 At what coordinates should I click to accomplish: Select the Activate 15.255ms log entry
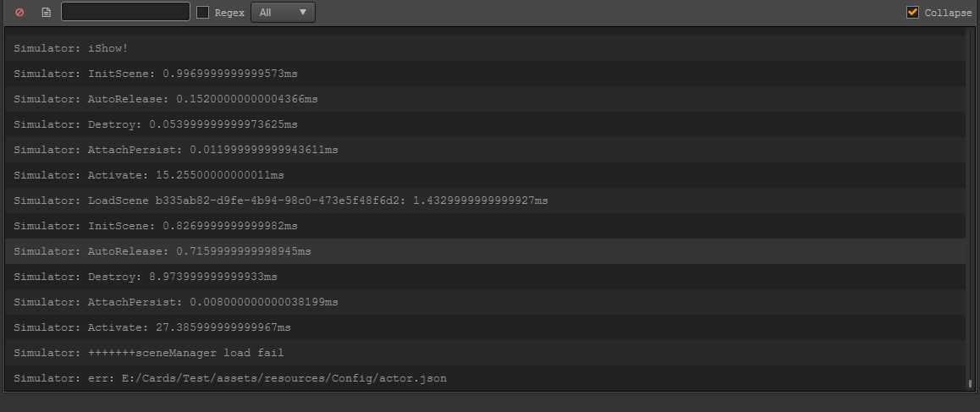(149, 175)
